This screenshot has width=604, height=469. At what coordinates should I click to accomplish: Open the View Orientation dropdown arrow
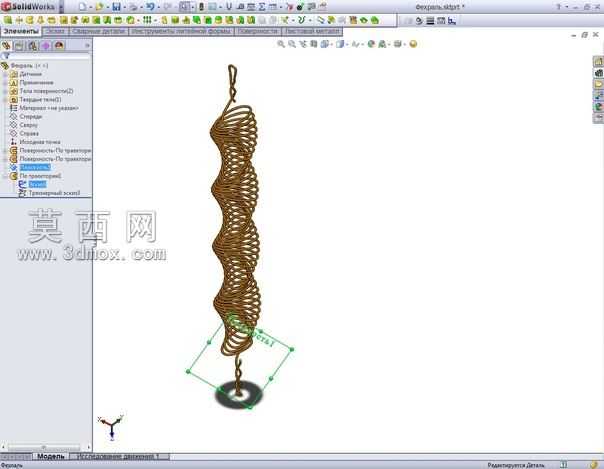pos(331,45)
